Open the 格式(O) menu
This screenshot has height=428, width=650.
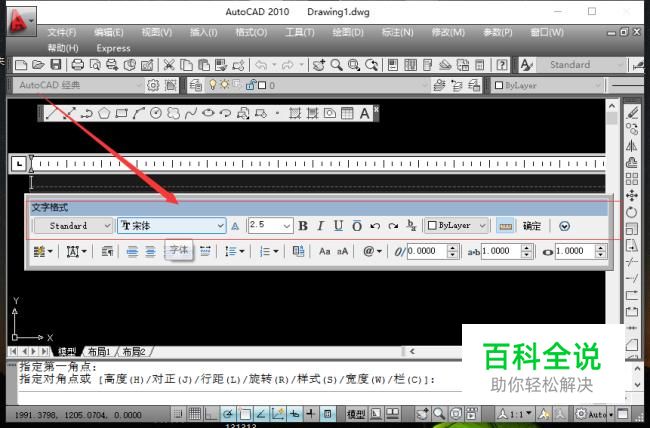[251, 32]
